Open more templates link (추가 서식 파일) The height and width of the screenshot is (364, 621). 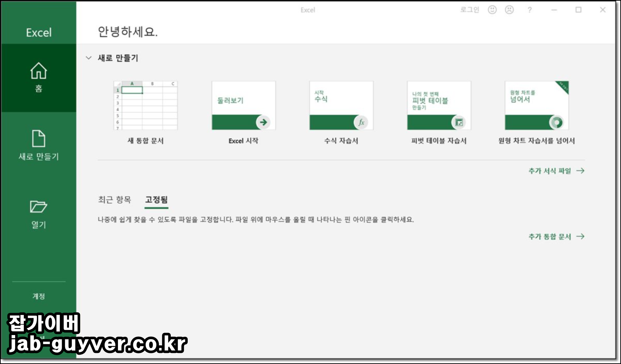(556, 171)
